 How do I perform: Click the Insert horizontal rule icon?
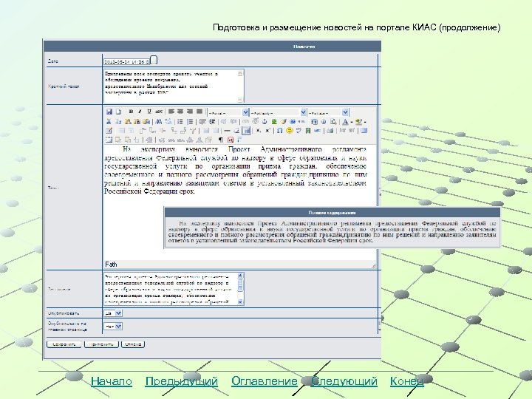[227, 131]
